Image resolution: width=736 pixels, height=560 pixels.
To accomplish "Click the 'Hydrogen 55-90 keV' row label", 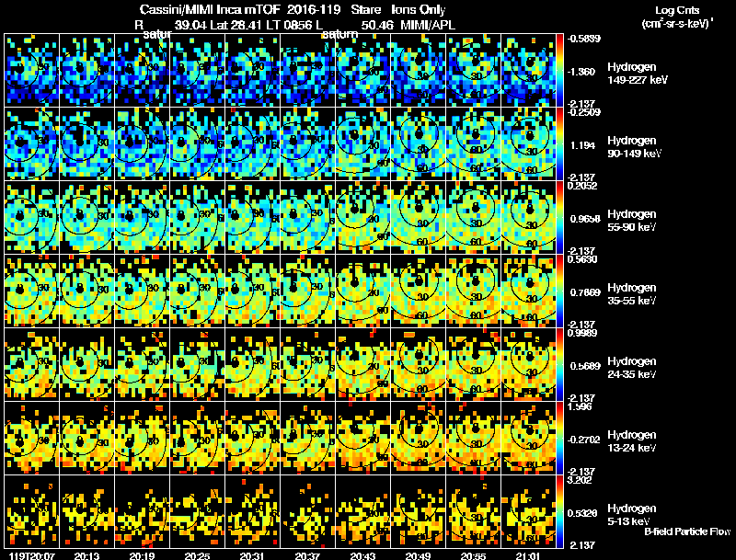I will click(632, 221).
